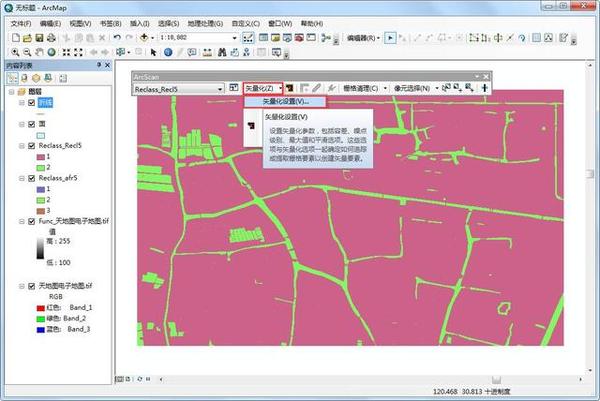Toggle 天地图电子地图.tif layer visibility

pos(32,286)
